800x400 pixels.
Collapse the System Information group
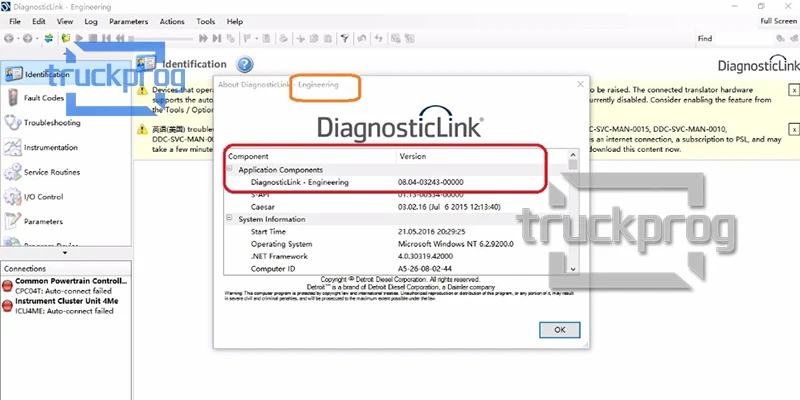230,218
